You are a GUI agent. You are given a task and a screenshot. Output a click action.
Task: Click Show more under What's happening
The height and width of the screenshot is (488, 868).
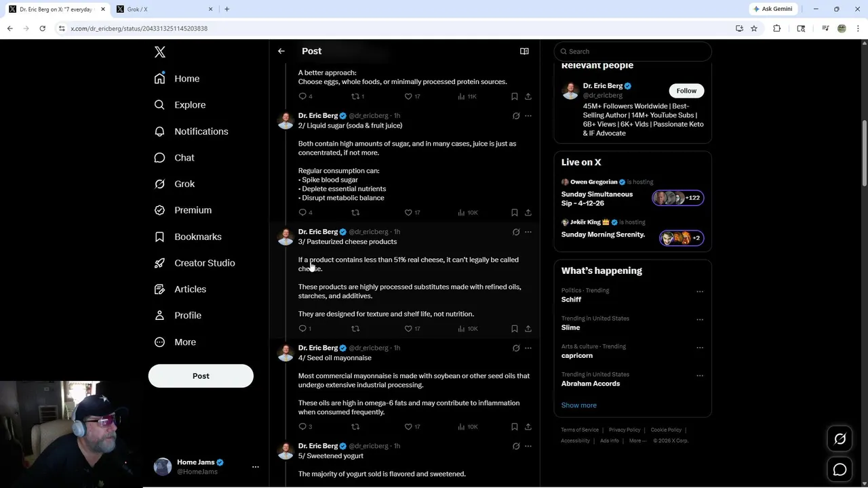tap(579, 405)
